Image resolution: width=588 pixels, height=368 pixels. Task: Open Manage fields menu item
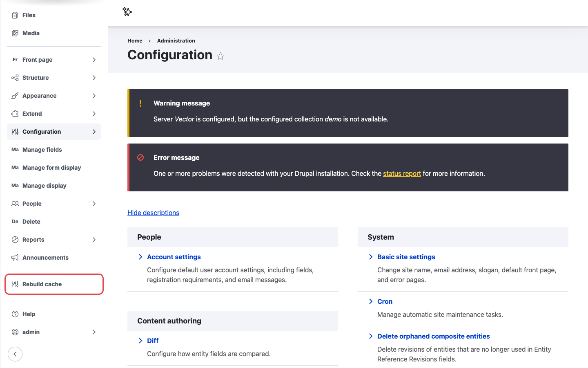[x=54, y=150]
